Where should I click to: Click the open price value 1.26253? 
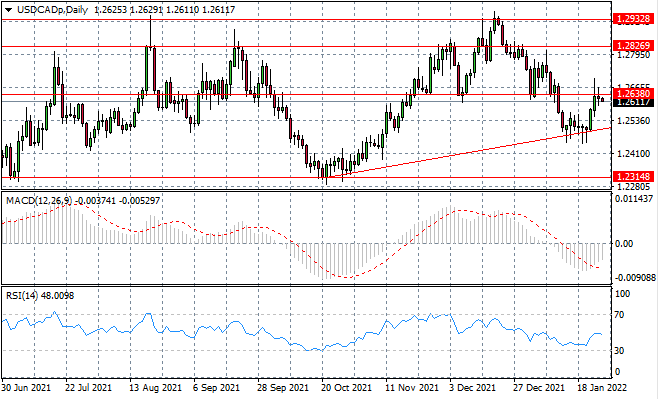point(111,10)
